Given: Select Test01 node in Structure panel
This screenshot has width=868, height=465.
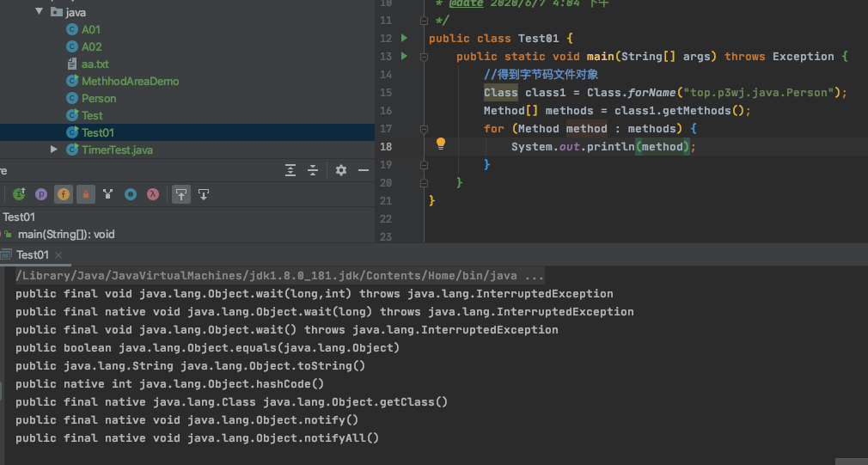Looking at the screenshot, I should [x=19, y=217].
